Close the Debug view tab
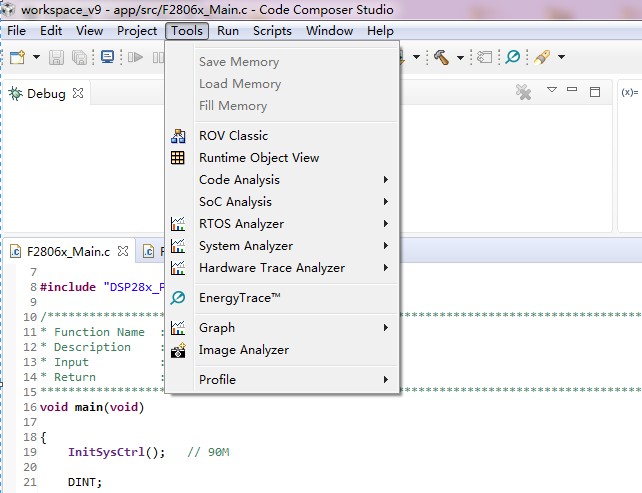 pos(78,93)
